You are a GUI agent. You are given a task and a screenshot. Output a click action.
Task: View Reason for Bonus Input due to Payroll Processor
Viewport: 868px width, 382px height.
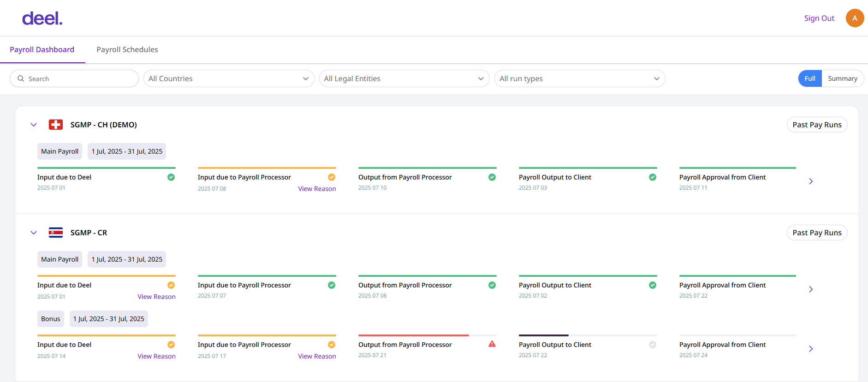pos(317,356)
